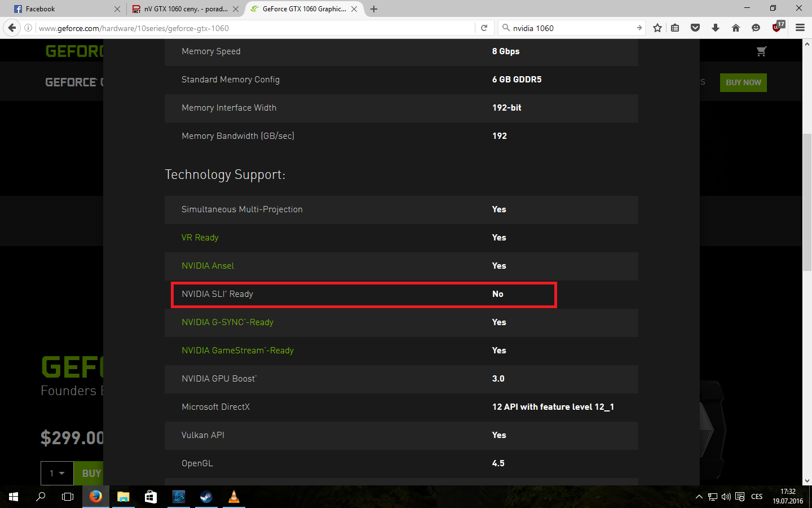Viewport: 812px width, 508px height.
Task: Go back using the Firefox back arrow
Action: [12, 28]
